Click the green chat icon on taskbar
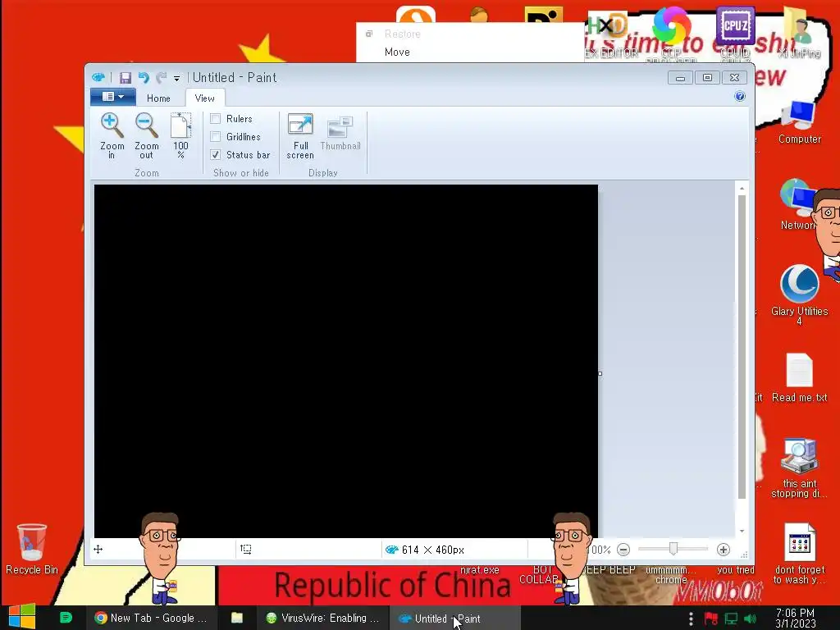The width and height of the screenshot is (840, 630). 66,618
